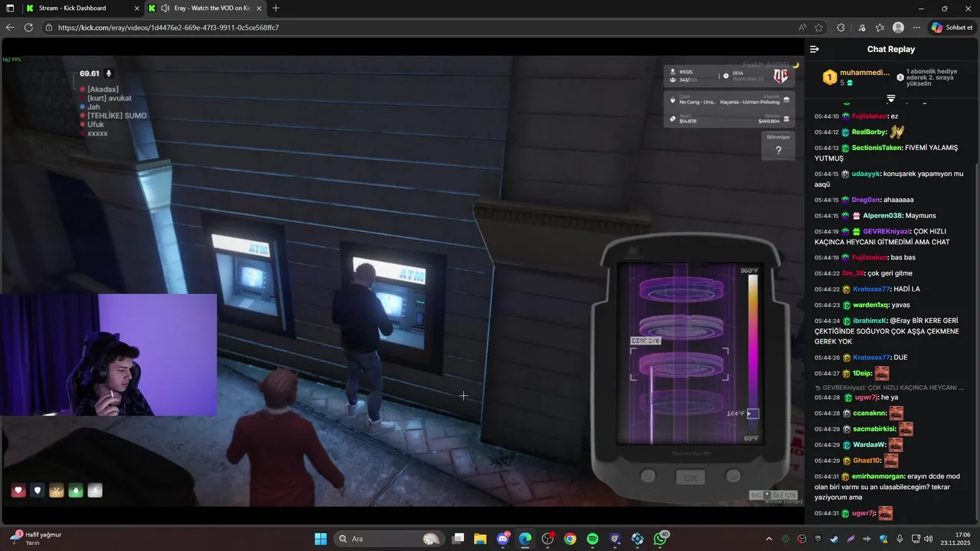Viewport: 980px width, 551px height.
Task: Open Google Chrome from taskbar
Action: click(570, 539)
